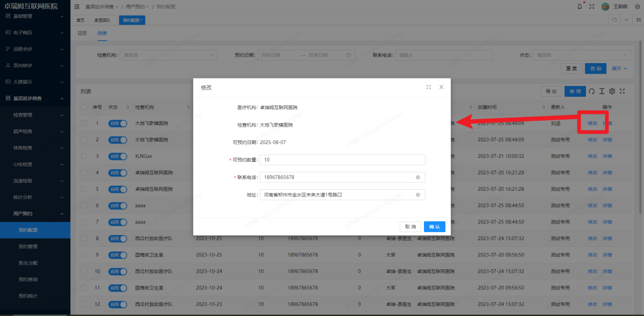
Task: Click the 导出 export button
Action: tap(550, 91)
